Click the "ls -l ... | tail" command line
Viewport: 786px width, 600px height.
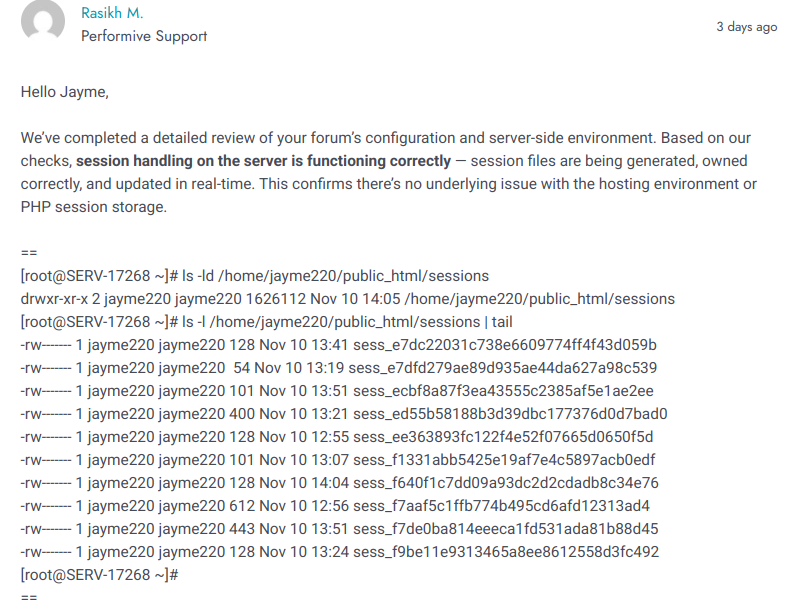coord(266,322)
